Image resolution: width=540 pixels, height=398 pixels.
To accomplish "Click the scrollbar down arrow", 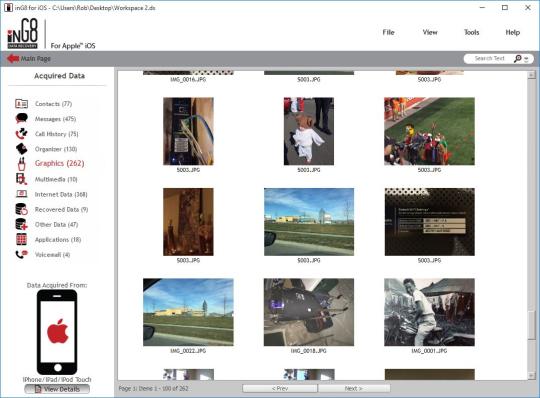I will pyautogui.click(x=531, y=375).
